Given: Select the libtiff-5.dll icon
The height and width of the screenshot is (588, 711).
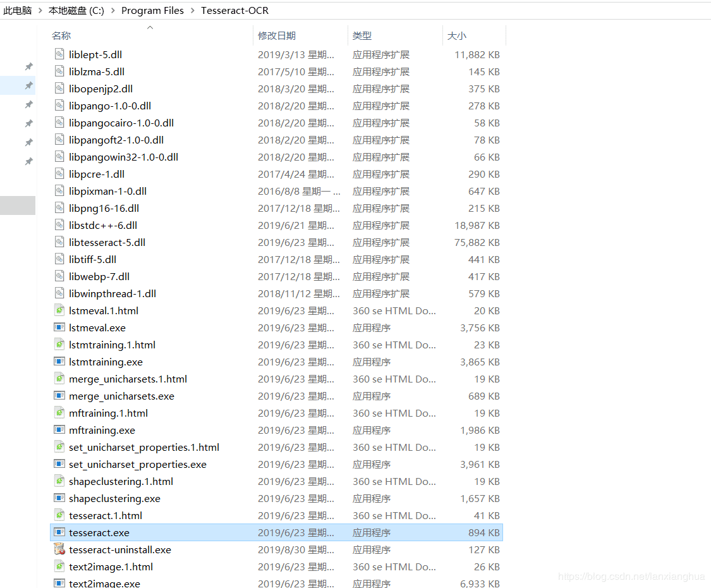Looking at the screenshot, I should point(59,259).
